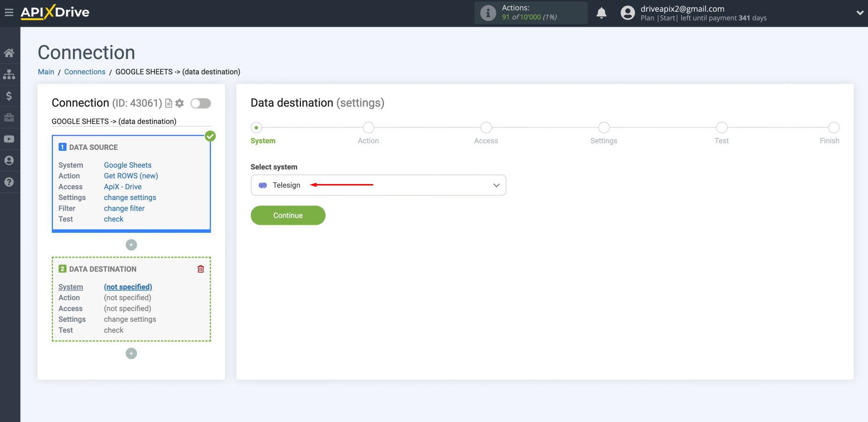The image size is (868, 422).
Task: Open the video tutorials sidebar icon
Action: (9, 139)
